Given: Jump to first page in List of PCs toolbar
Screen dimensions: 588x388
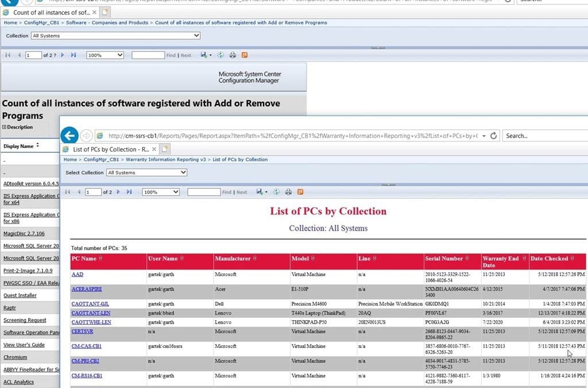Looking at the screenshot, I should [68, 192].
